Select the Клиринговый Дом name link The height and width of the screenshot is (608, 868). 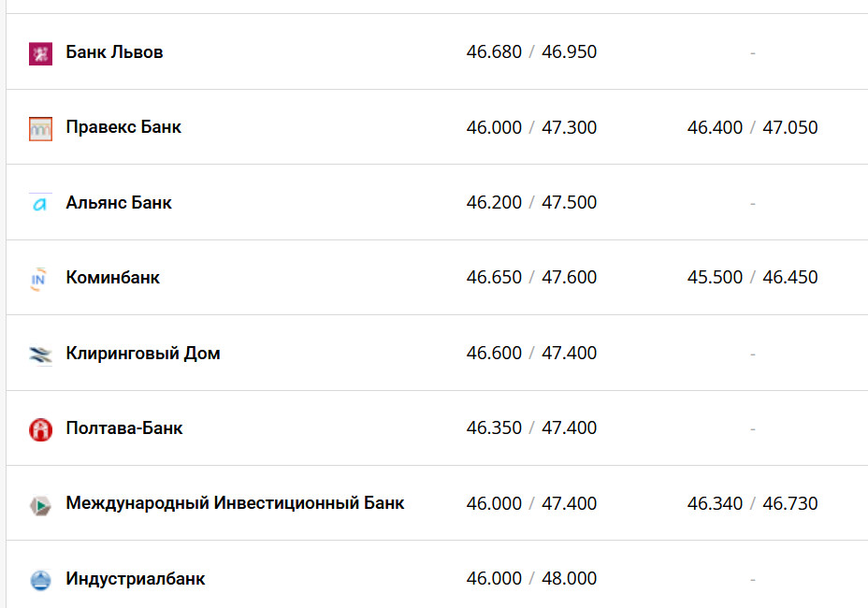143,354
